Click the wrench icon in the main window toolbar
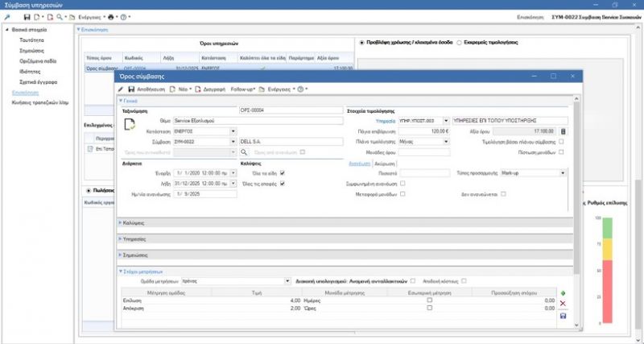The height and width of the screenshot is (344, 644). pos(7,17)
